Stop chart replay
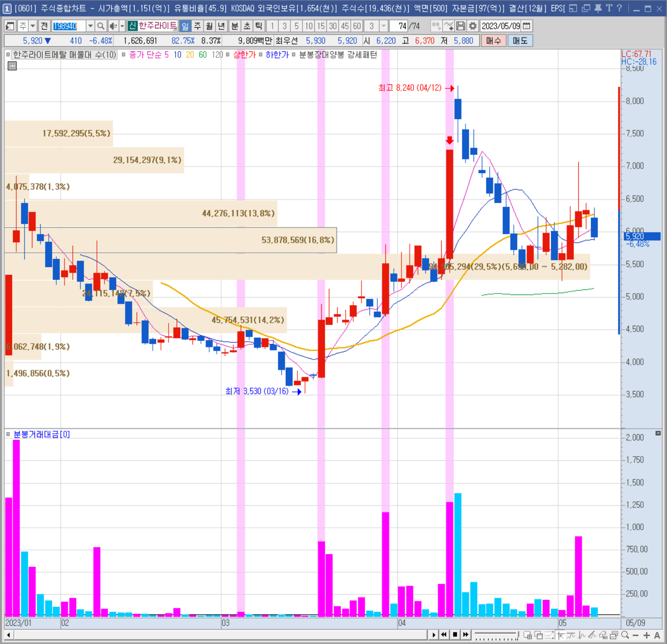The image size is (667, 644). click(455, 635)
